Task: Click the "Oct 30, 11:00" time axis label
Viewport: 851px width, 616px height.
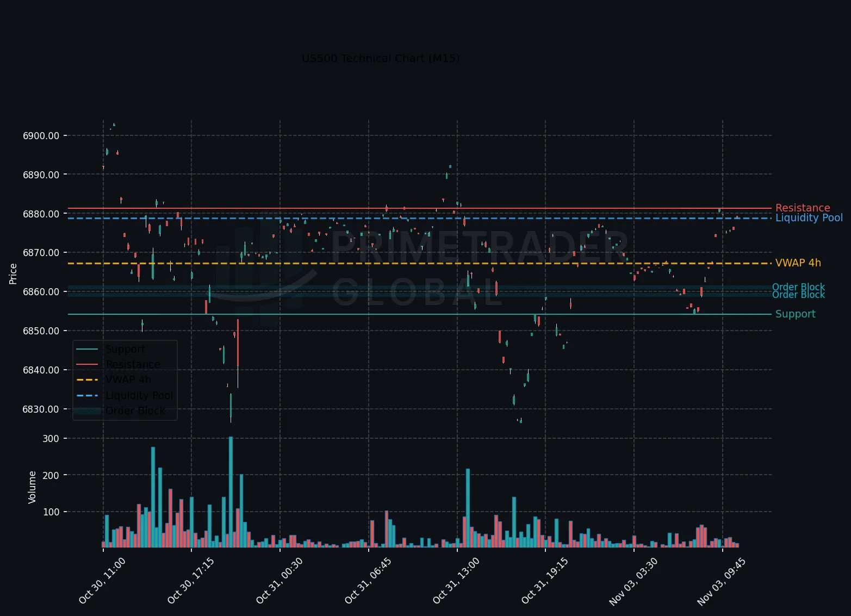Action: (x=102, y=581)
